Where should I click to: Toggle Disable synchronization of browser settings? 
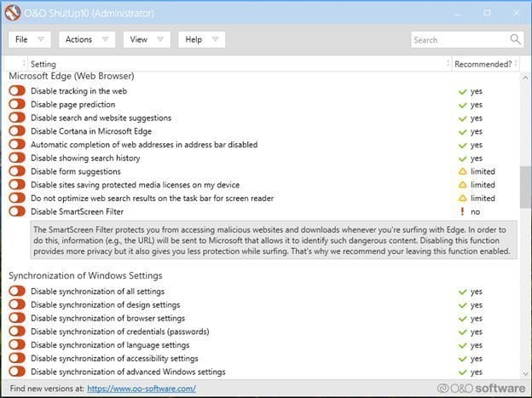17,318
